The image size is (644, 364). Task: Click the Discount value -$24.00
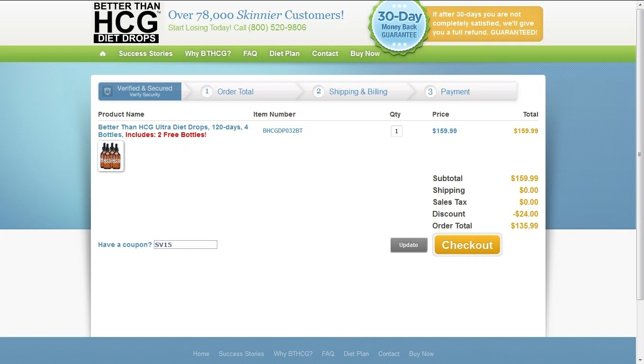click(526, 214)
